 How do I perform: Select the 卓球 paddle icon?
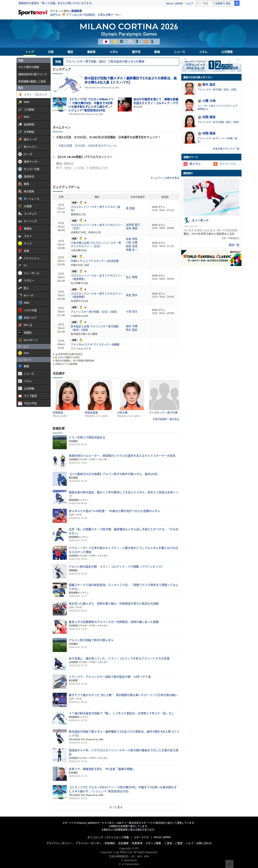[20, 251]
